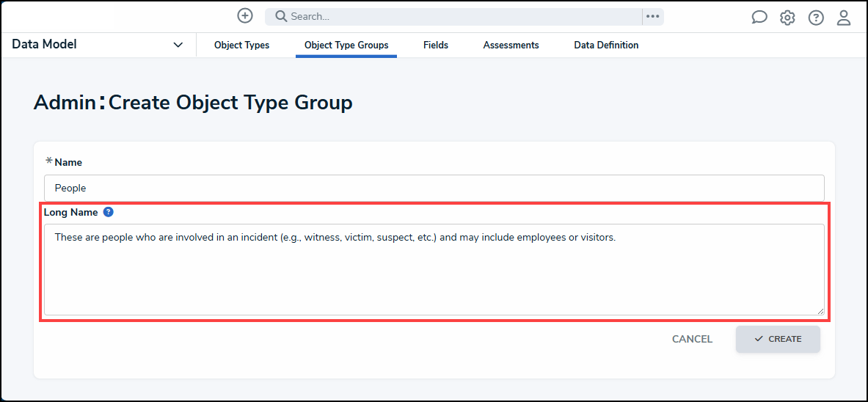Switch to the Object Types tab
The width and height of the screenshot is (868, 402).
click(x=241, y=45)
